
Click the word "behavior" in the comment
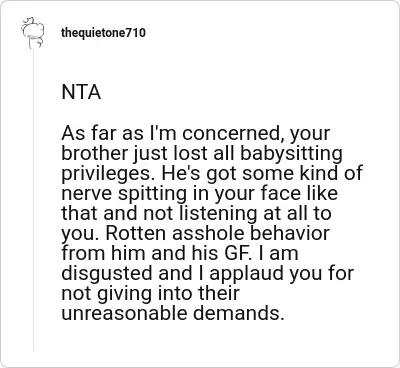[x=290, y=234]
